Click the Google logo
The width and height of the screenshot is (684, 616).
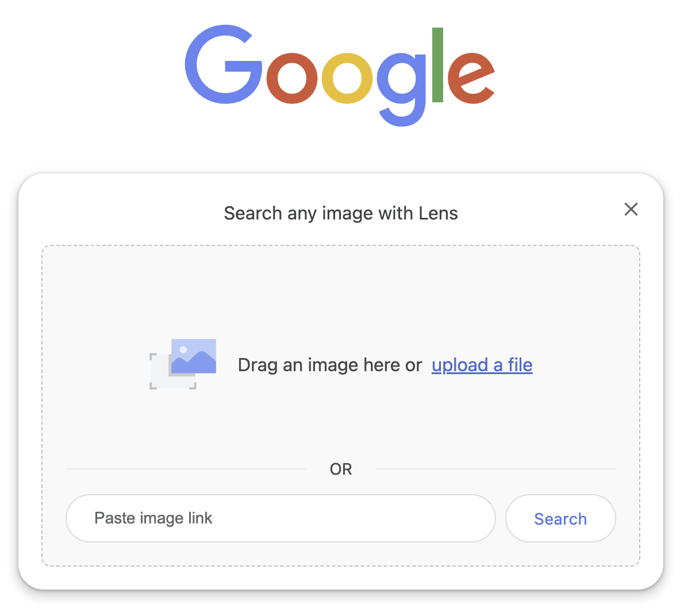[340, 76]
